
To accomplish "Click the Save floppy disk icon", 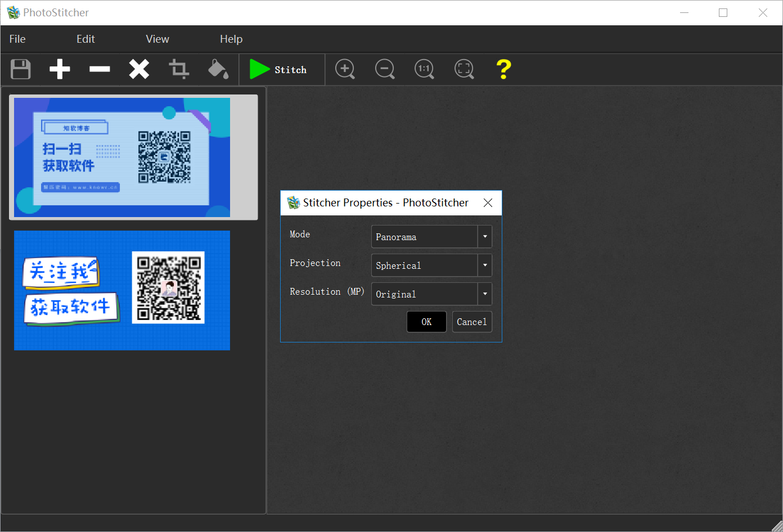I will pyautogui.click(x=21, y=70).
